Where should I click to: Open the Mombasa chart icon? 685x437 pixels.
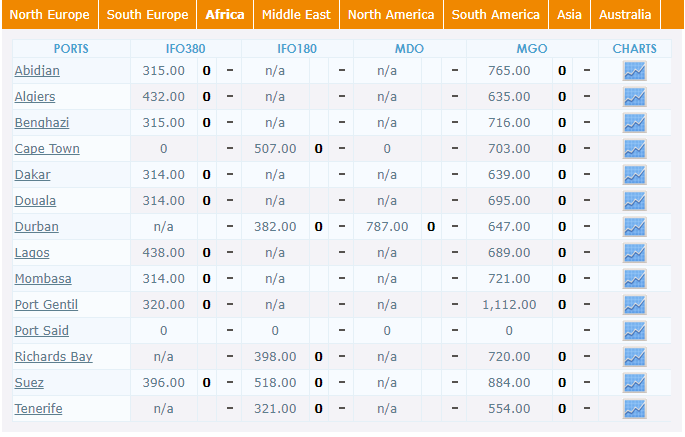[634, 279]
